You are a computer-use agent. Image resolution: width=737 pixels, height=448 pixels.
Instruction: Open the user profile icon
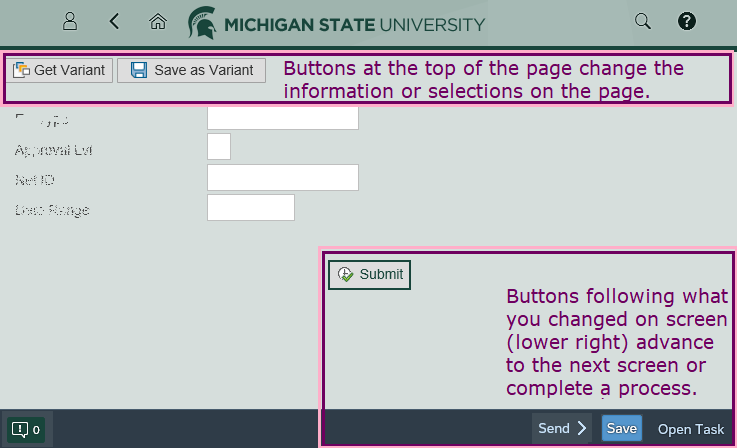(70, 21)
